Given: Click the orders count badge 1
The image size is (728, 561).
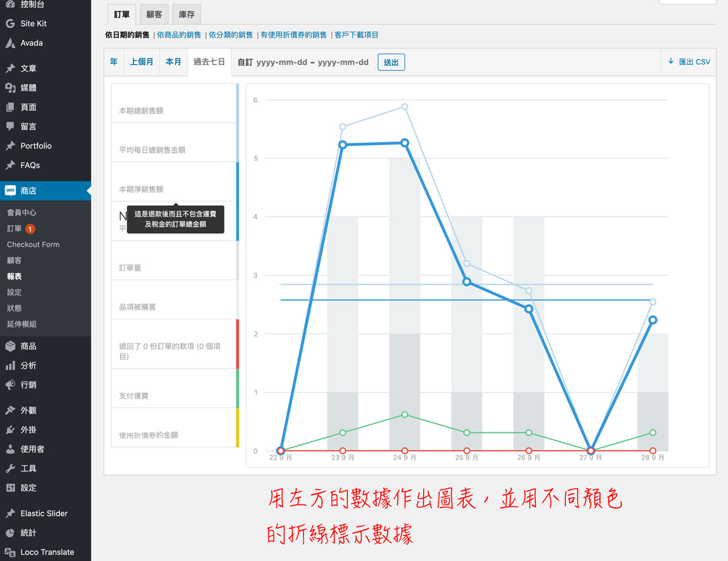Looking at the screenshot, I should click(x=30, y=229).
